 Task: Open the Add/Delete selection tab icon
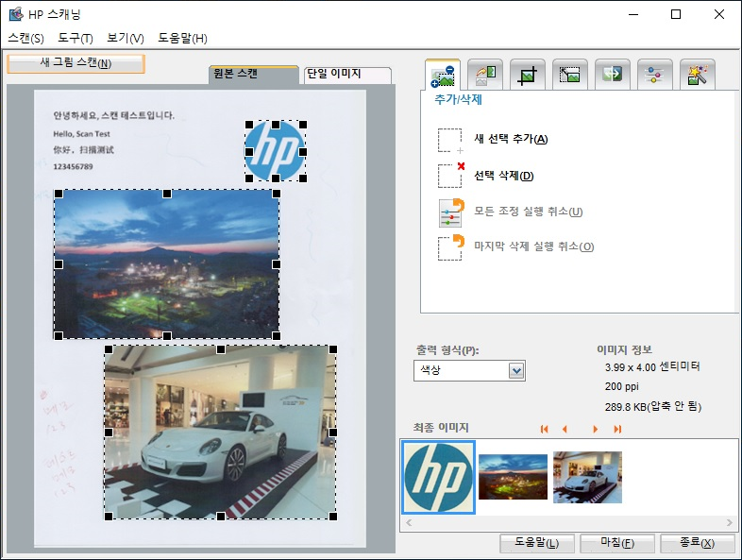[443, 75]
